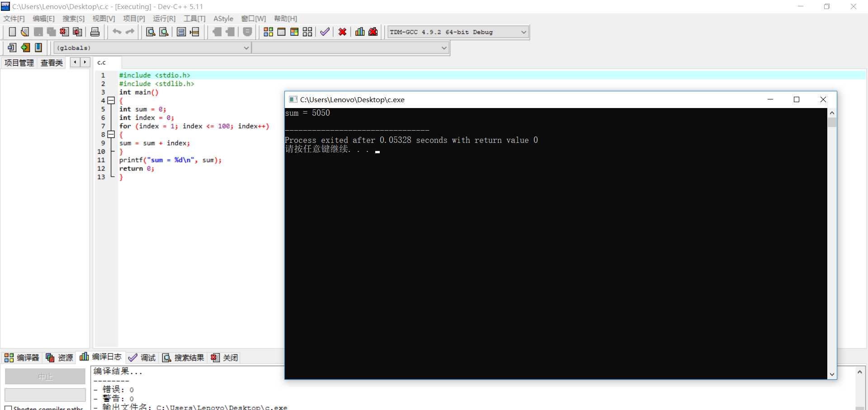
Task: Open the 项目[P] menu
Action: click(134, 19)
